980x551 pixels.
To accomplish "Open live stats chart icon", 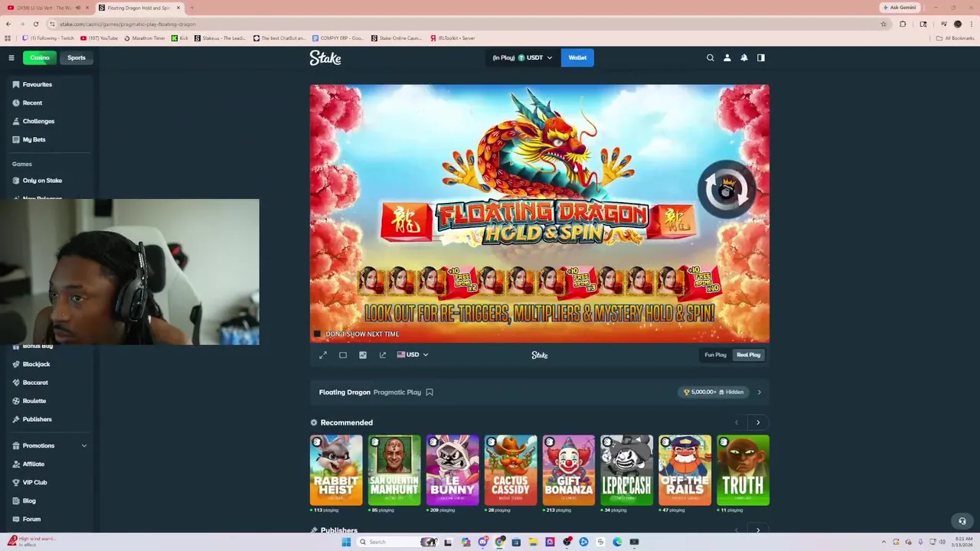I will [x=363, y=355].
